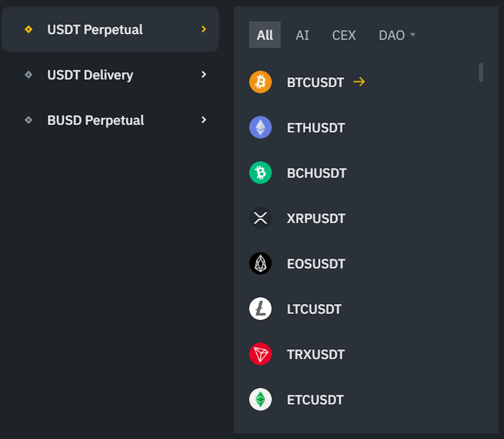Click the XRP coin icon
504x439 pixels.
[x=260, y=218]
